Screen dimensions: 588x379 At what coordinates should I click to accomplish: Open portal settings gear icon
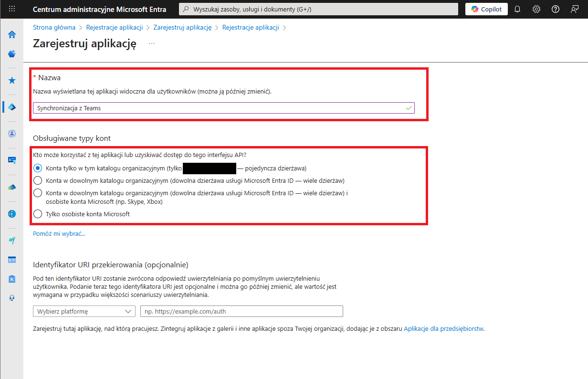tap(536, 9)
